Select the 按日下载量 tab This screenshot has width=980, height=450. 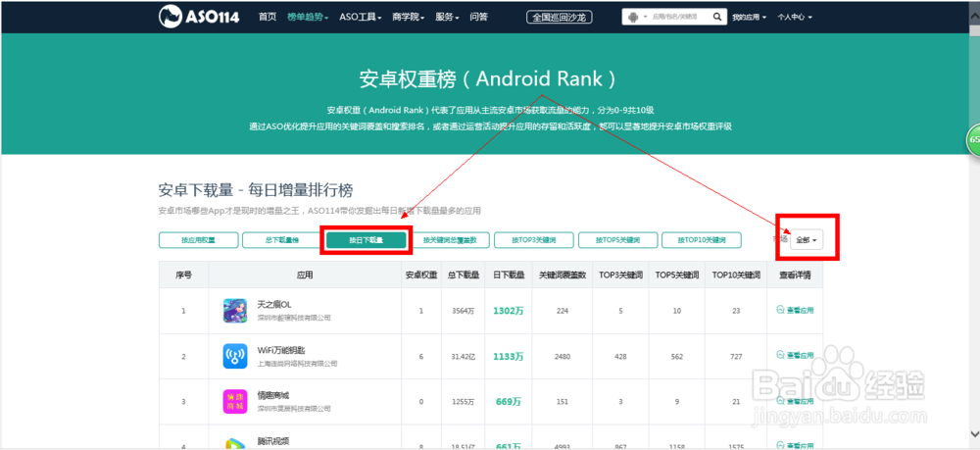pos(367,240)
